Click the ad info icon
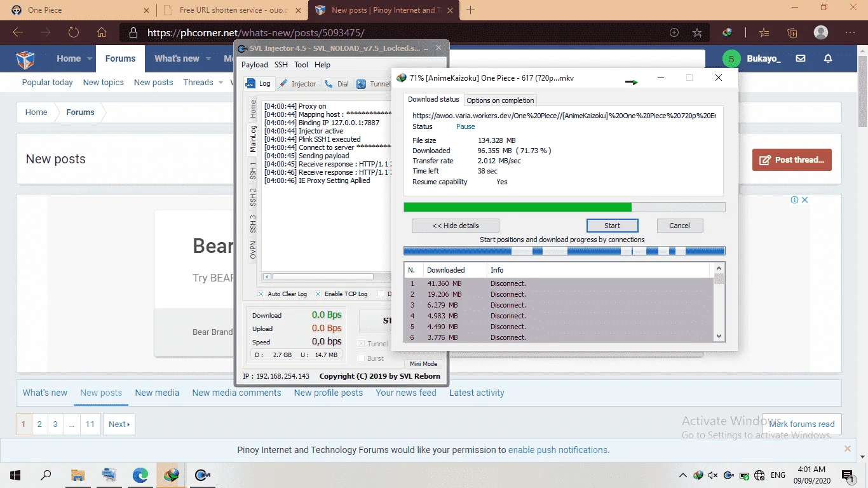 point(794,200)
